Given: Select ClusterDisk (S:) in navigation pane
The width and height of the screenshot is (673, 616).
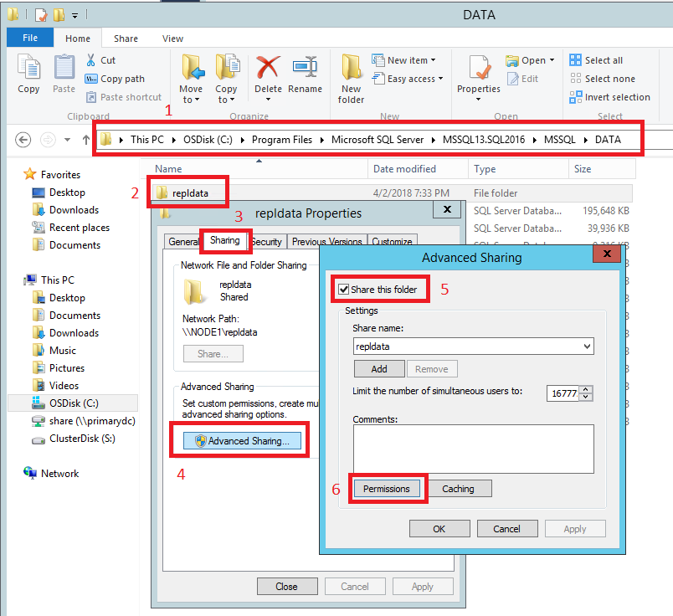Looking at the screenshot, I should [x=74, y=439].
